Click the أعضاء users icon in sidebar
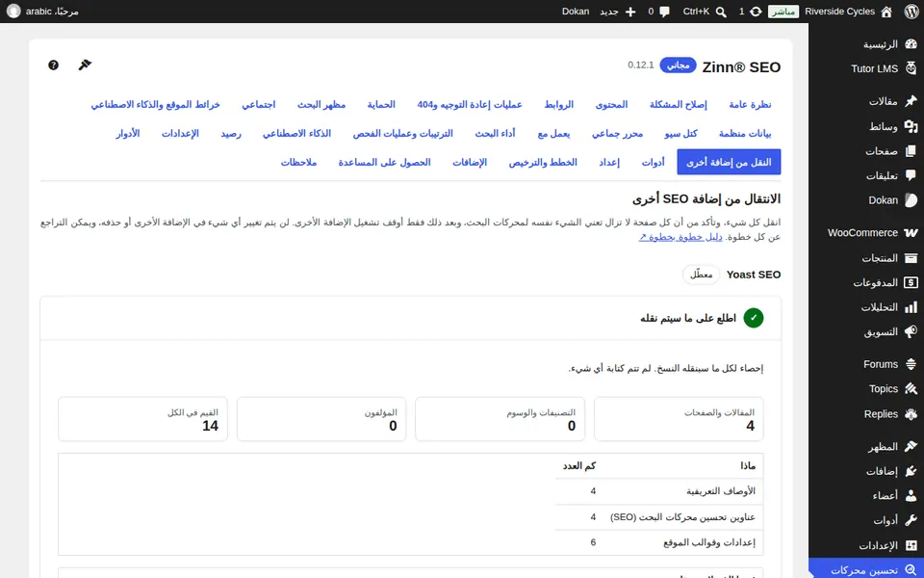 tap(911, 496)
